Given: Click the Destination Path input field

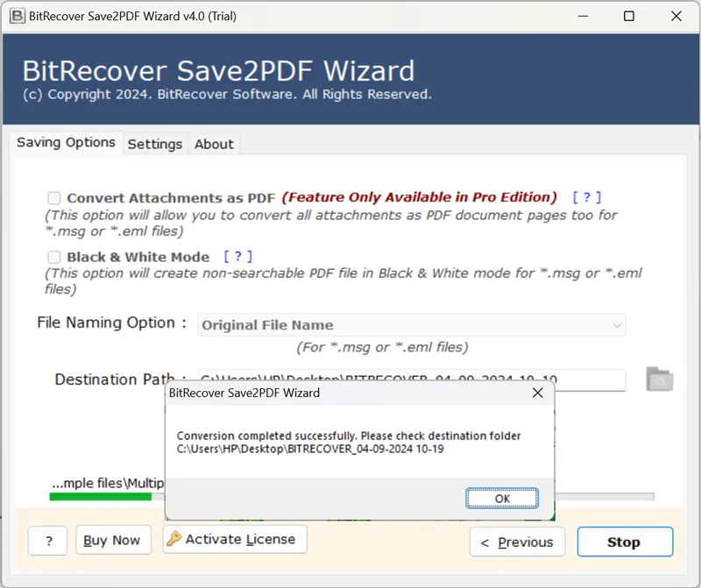Looking at the screenshot, I should coord(411,380).
